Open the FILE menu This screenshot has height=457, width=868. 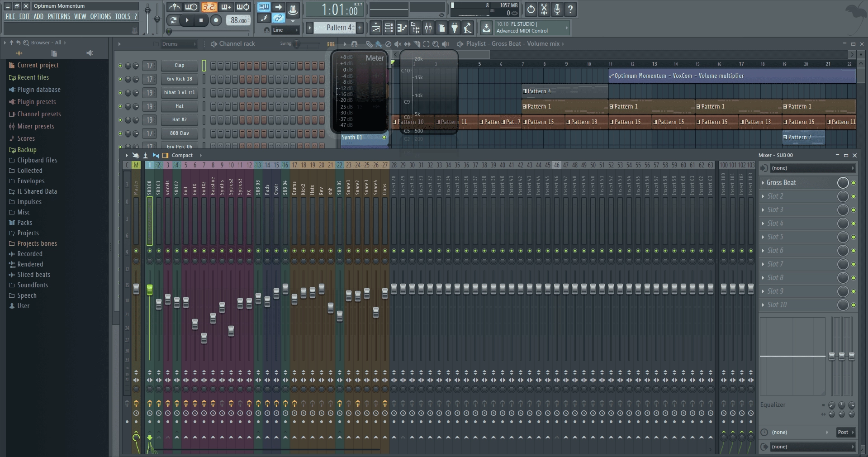[10, 16]
